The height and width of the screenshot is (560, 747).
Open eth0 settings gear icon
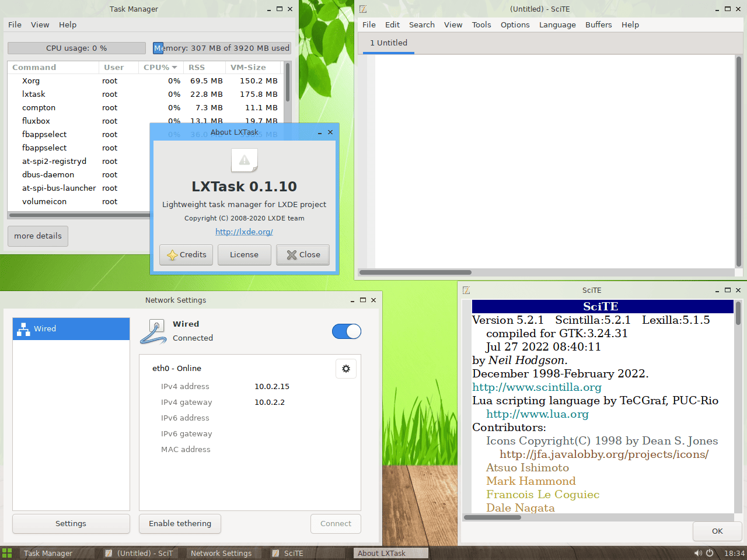coord(346,369)
